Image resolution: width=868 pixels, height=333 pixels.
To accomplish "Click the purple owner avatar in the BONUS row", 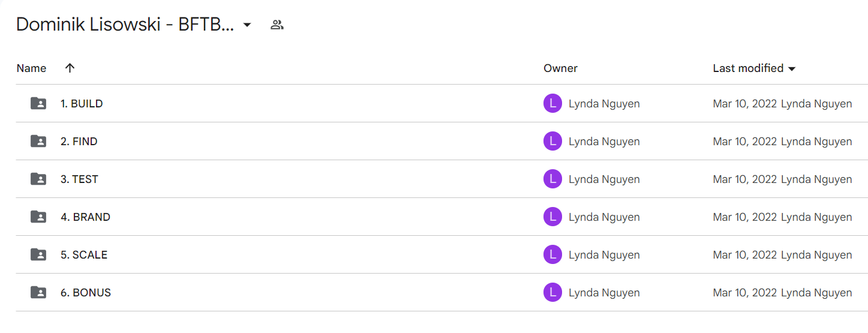I will click(552, 292).
